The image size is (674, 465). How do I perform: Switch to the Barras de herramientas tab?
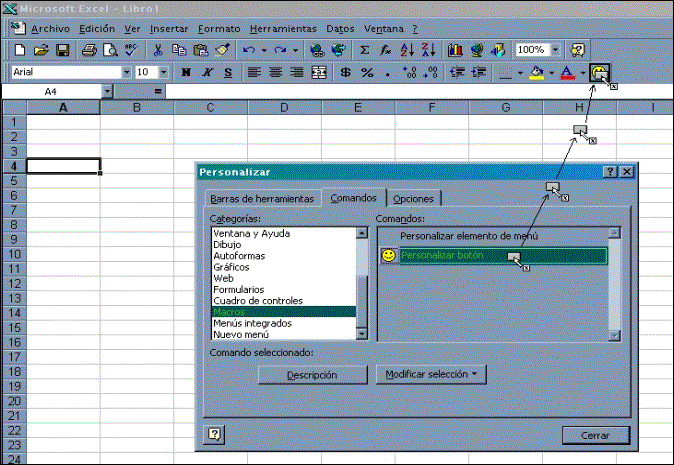point(261,199)
